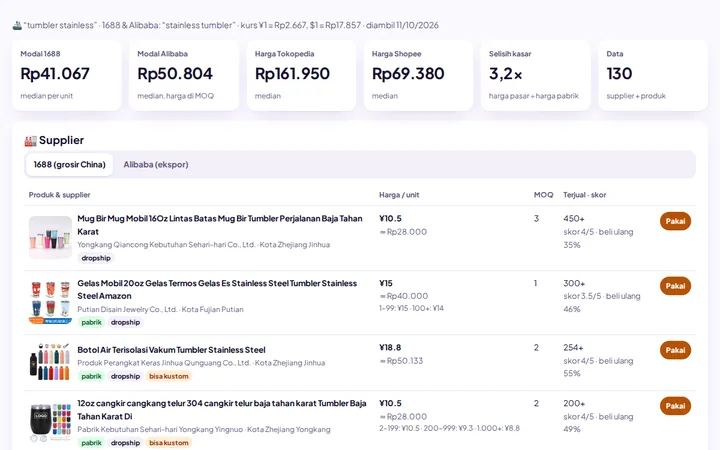This screenshot has height=450, width=720.
Task: Click Pakai for the 12oz cangkir cangkang telur
Action: (675, 406)
